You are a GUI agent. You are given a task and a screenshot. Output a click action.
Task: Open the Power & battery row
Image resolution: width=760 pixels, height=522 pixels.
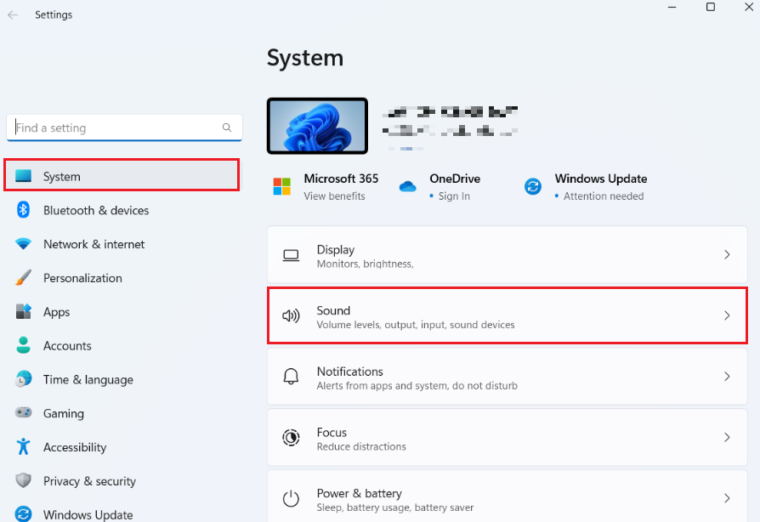pyautogui.click(x=507, y=496)
